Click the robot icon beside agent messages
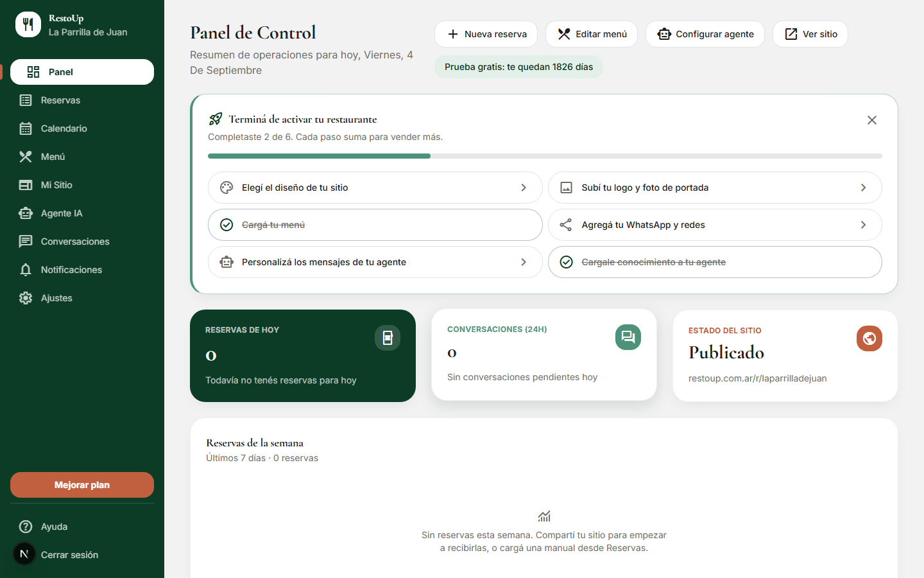The width and height of the screenshot is (924, 578). [227, 262]
